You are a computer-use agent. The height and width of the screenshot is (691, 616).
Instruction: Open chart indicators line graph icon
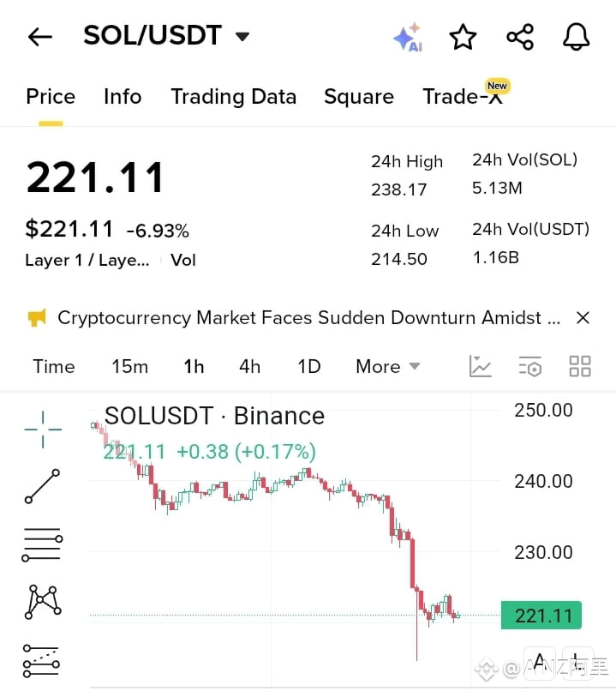pyautogui.click(x=480, y=366)
